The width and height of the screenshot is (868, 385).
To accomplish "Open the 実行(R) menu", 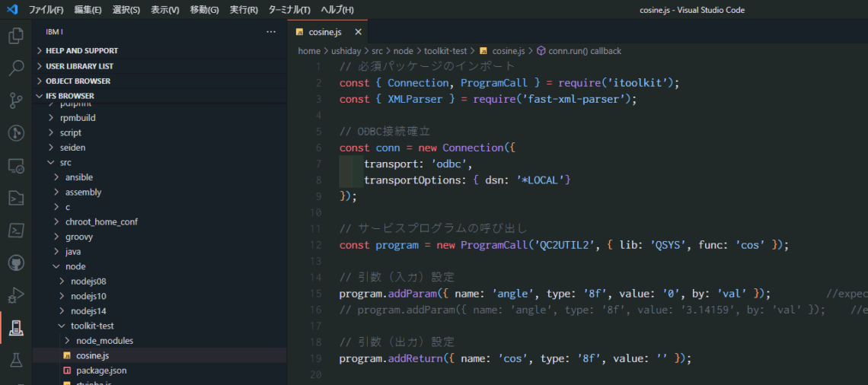I will pyautogui.click(x=244, y=10).
